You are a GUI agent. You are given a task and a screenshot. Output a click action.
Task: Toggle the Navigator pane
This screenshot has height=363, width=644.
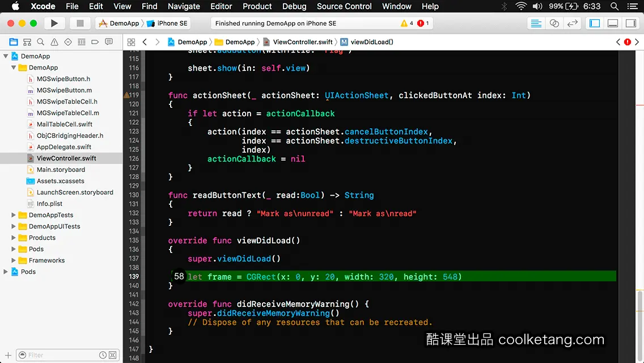[x=595, y=23]
